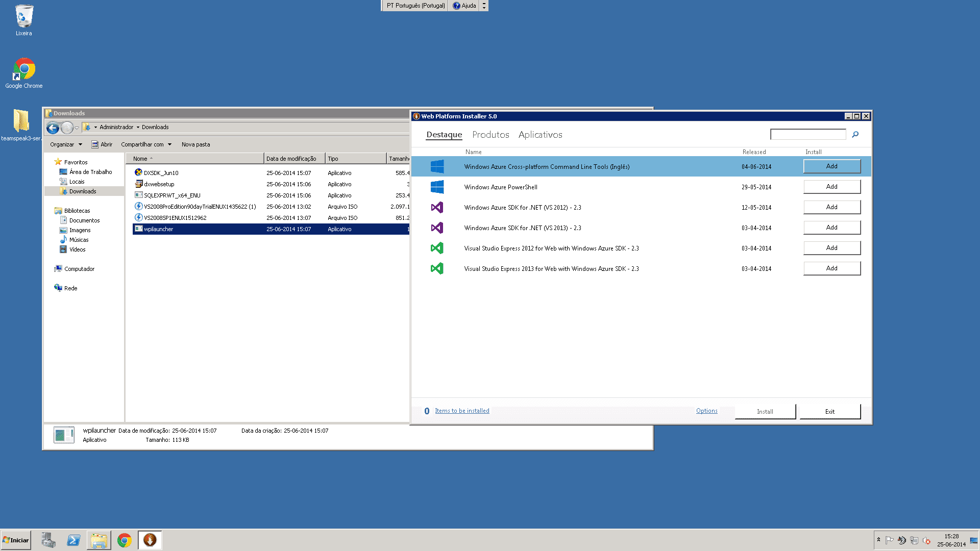Add Windows Azure PowerShell
980x551 pixels.
coord(832,187)
